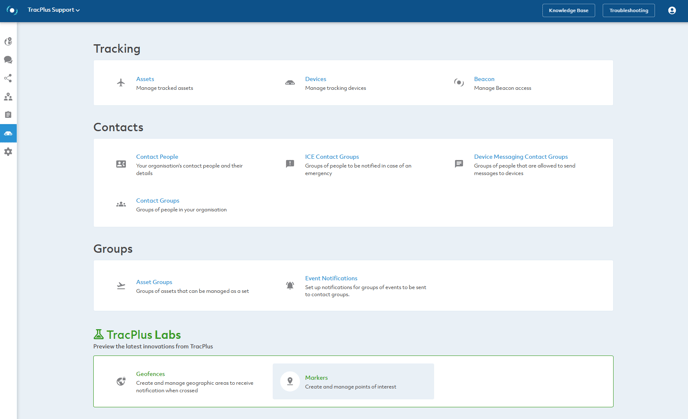Click the alert icon beside ICE Contact Groups
The height and width of the screenshot is (419, 688).
pos(290,164)
